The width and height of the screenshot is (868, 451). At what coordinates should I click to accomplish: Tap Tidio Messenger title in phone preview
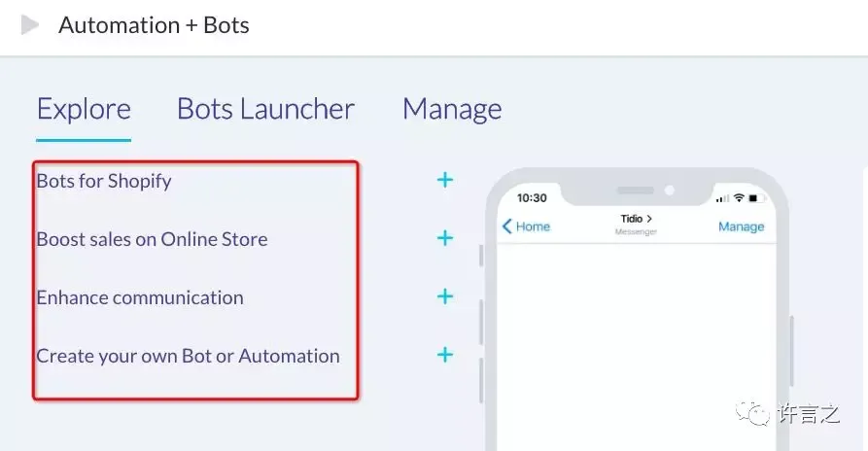point(636,225)
